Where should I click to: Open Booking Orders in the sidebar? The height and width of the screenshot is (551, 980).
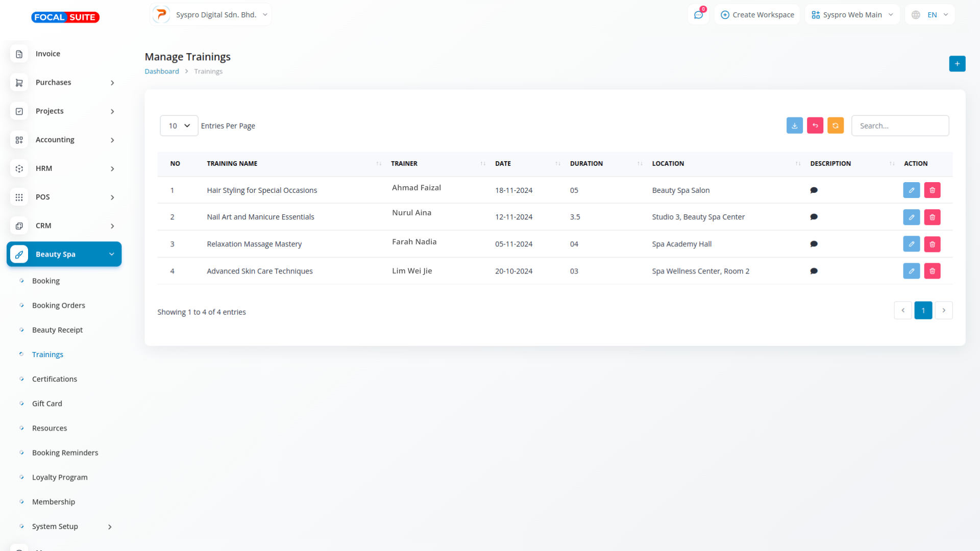[x=58, y=305]
